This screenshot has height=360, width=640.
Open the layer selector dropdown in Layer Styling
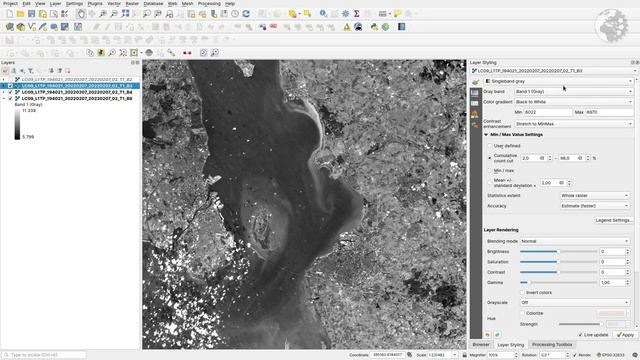click(x=554, y=71)
